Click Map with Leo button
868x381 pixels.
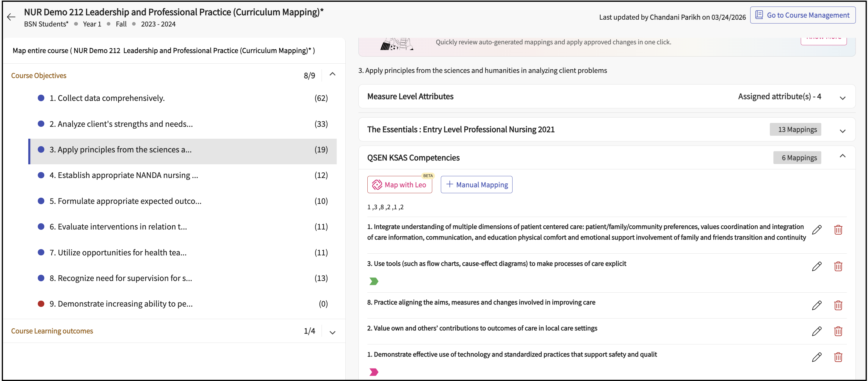click(x=399, y=185)
